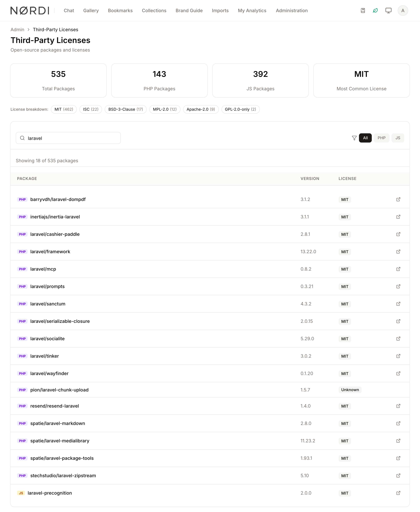Viewport: 420px width, 512px height.
Task: Open external link for laravel-precognition
Action: [398, 493]
